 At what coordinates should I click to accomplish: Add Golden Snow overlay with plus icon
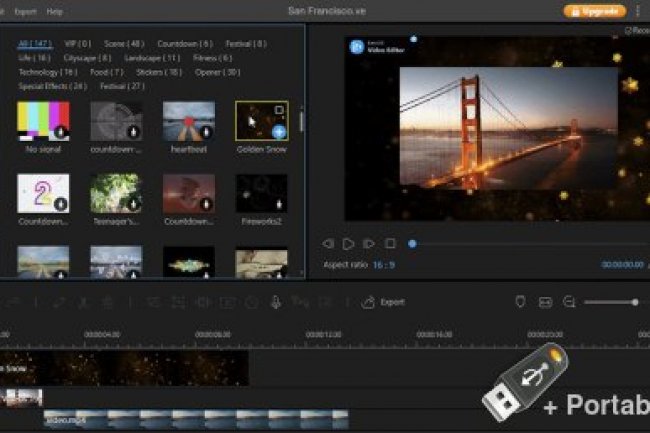pyautogui.click(x=279, y=131)
